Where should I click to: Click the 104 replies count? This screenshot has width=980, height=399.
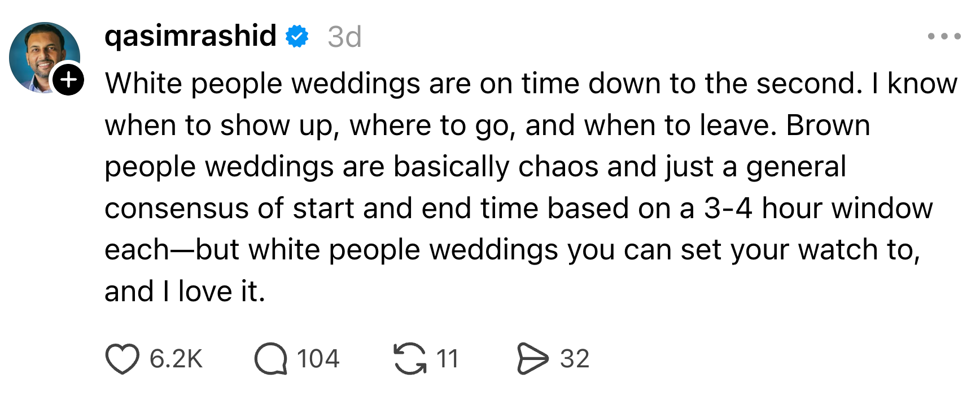point(318,359)
